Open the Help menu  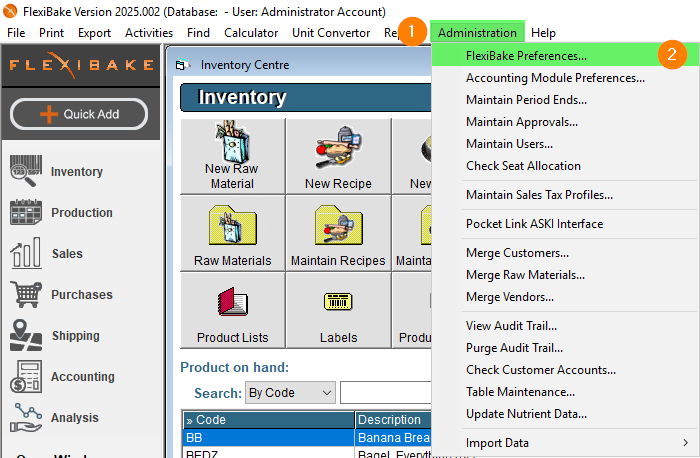[543, 33]
